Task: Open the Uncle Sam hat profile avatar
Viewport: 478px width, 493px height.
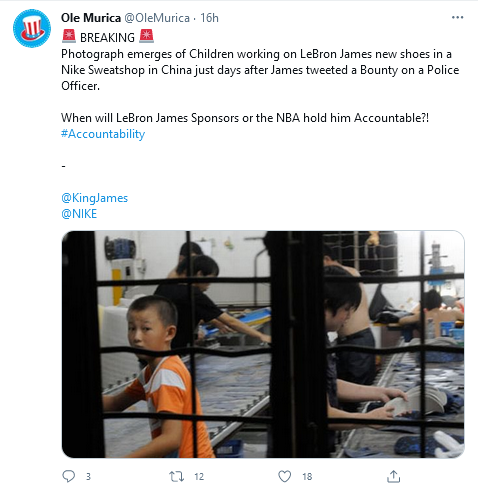Action: coord(32,28)
